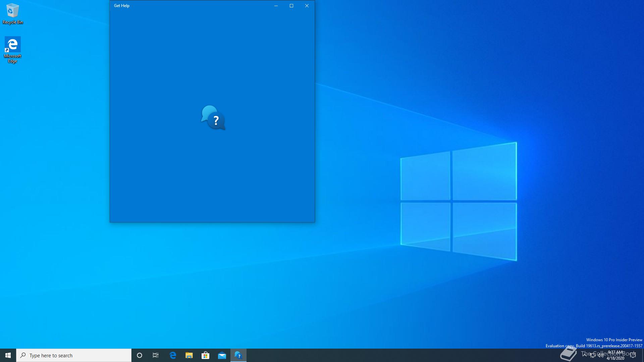Click the Get Help taskbar button
Viewport: 644px width, 362px height.
(x=238, y=355)
